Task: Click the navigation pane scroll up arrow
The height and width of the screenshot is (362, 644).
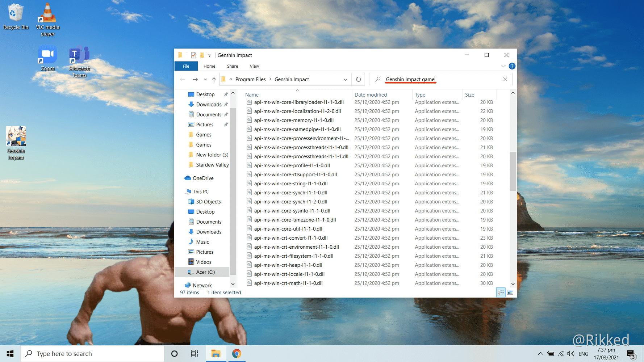Action: pyautogui.click(x=233, y=93)
